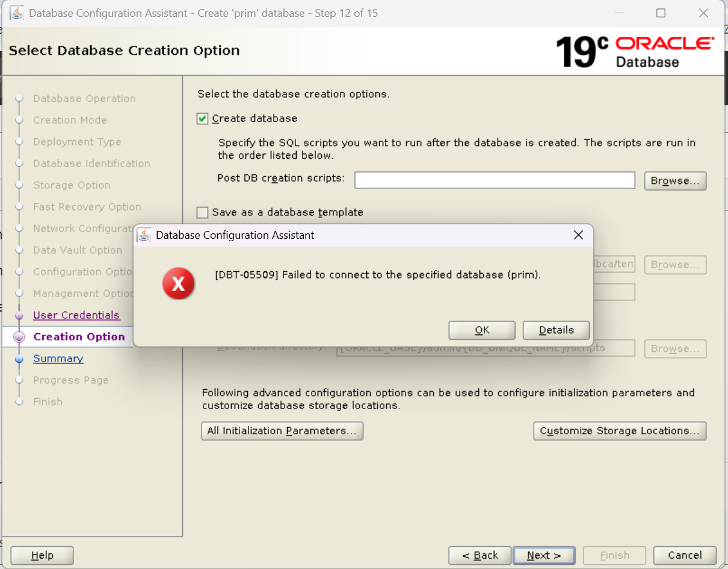Proceed with Next
Image resolution: width=728 pixels, height=569 pixels.
544,555
